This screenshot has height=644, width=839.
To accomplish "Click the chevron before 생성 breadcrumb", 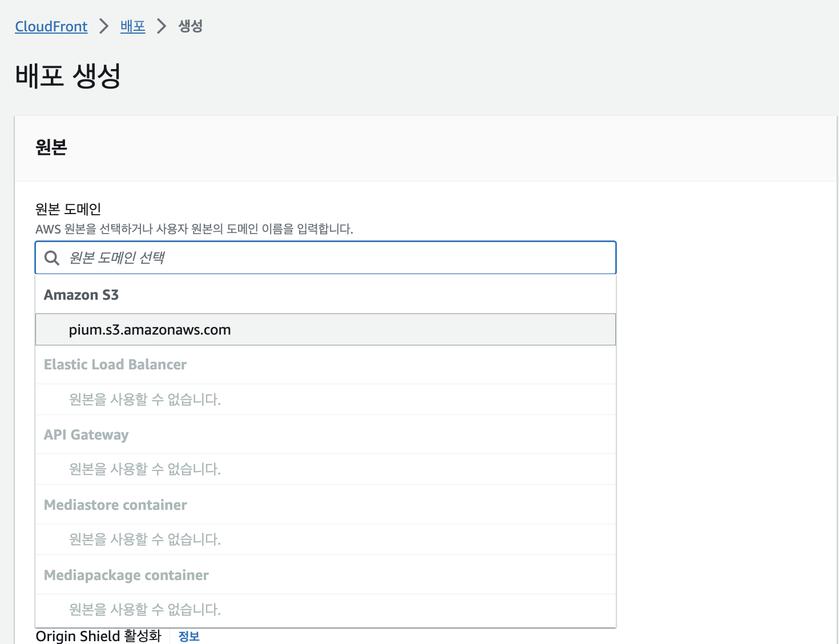I will coord(162,26).
